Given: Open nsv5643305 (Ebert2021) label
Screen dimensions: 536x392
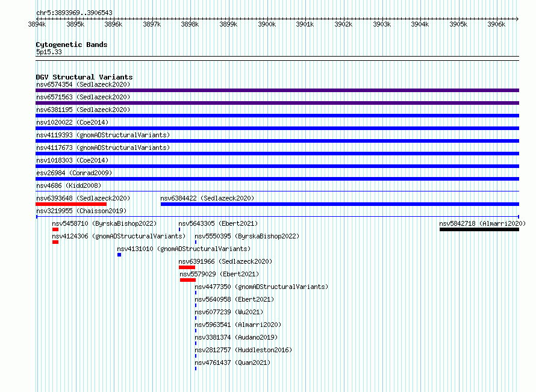Looking at the screenshot, I should point(218,223).
